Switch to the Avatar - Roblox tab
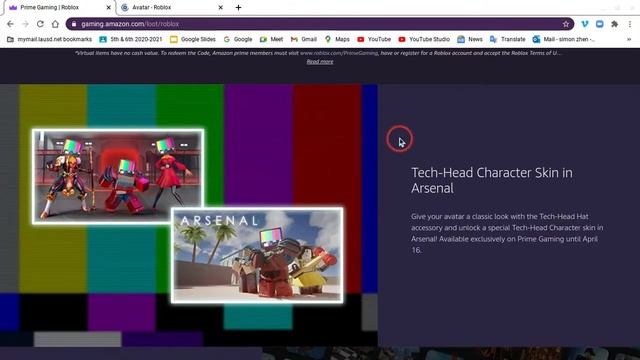The width and height of the screenshot is (640, 360). 171,7
